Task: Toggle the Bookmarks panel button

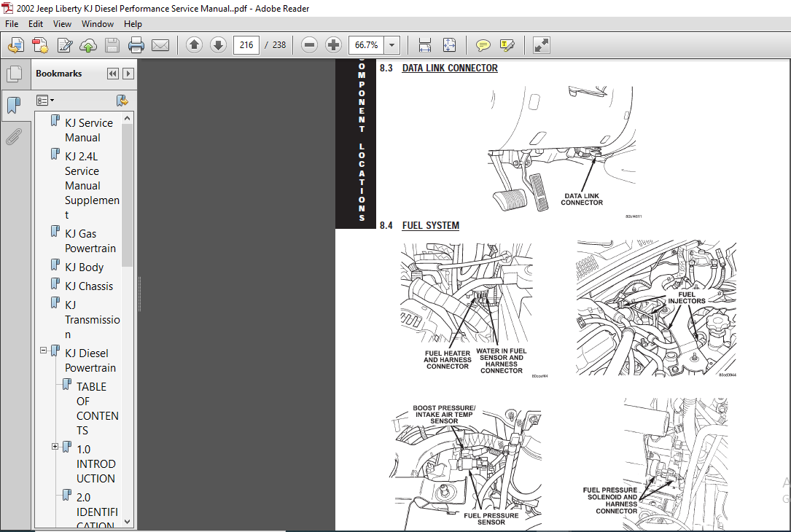Action: [x=14, y=106]
